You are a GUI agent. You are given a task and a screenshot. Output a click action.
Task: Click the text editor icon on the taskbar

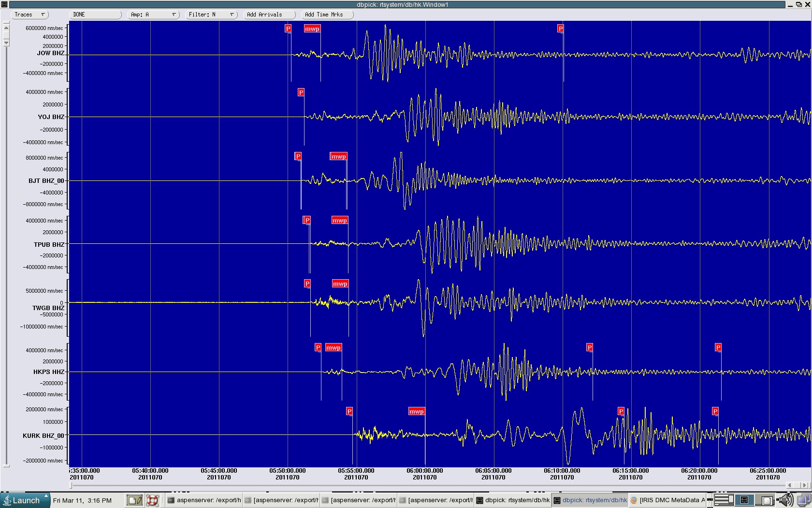click(x=134, y=500)
